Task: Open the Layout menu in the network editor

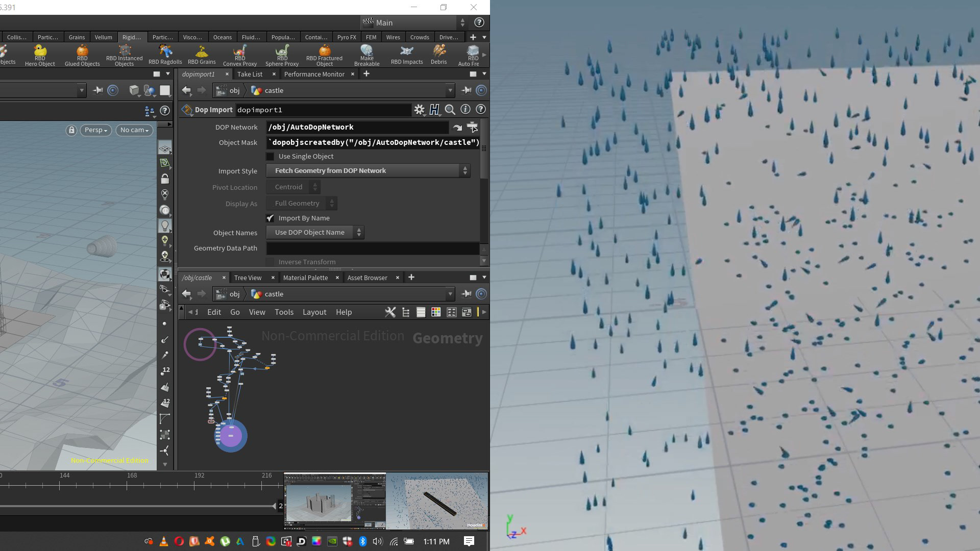Action: [x=314, y=312]
